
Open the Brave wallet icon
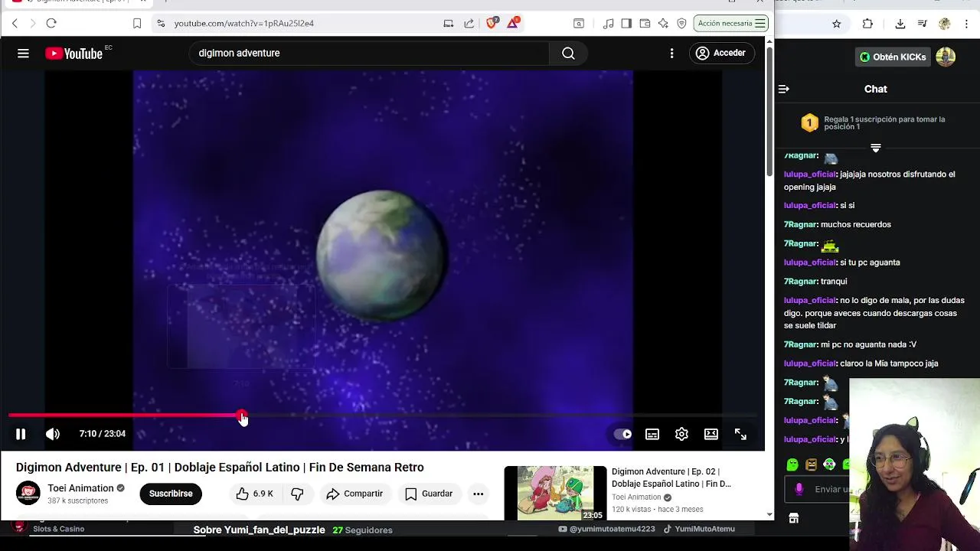tap(645, 23)
